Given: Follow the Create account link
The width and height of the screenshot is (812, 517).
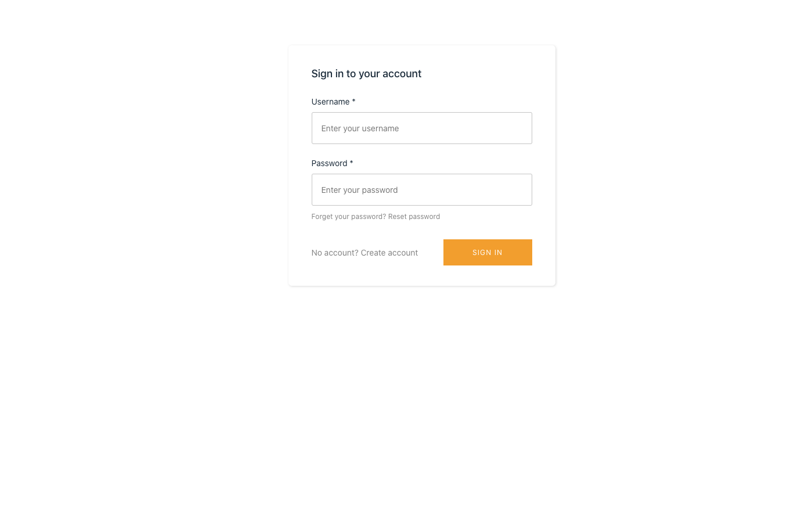Looking at the screenshot, I should (x=389, y=253).
